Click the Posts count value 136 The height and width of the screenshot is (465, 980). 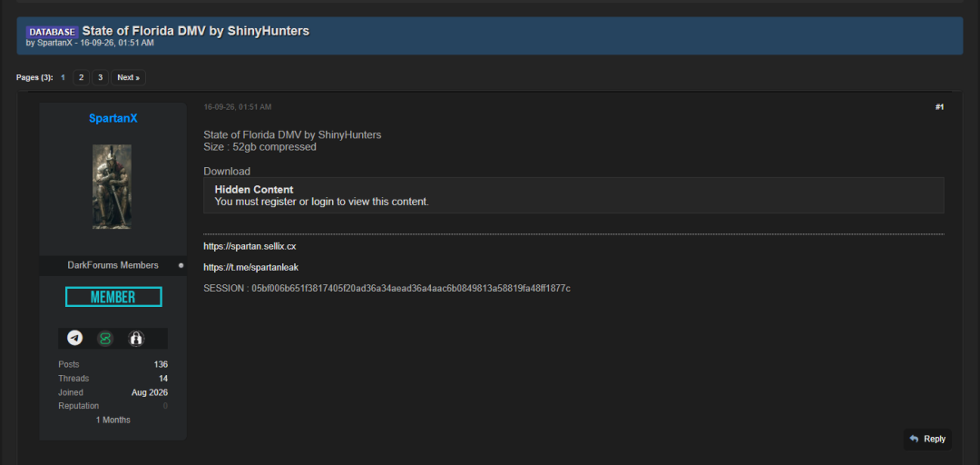pyautogui.click(x=162, y=364)
